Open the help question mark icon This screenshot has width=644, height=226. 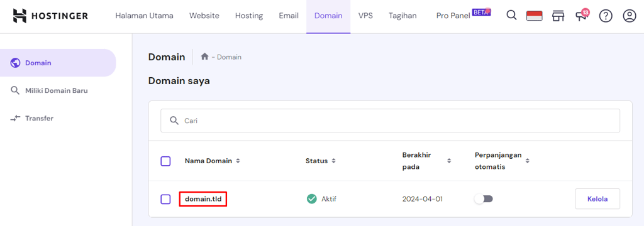tap(606, 16)
